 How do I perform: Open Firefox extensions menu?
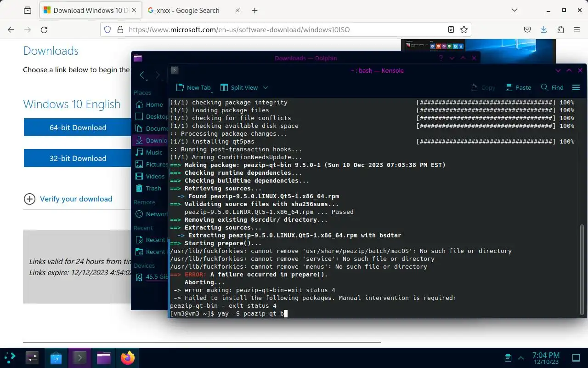(560, 29)
